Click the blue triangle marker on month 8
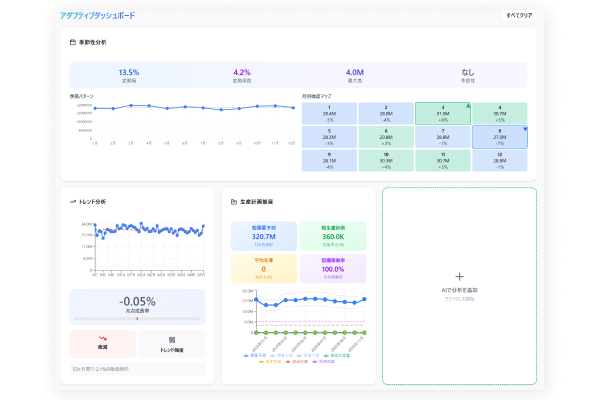 pyautogui.click(x=525, y=129)
